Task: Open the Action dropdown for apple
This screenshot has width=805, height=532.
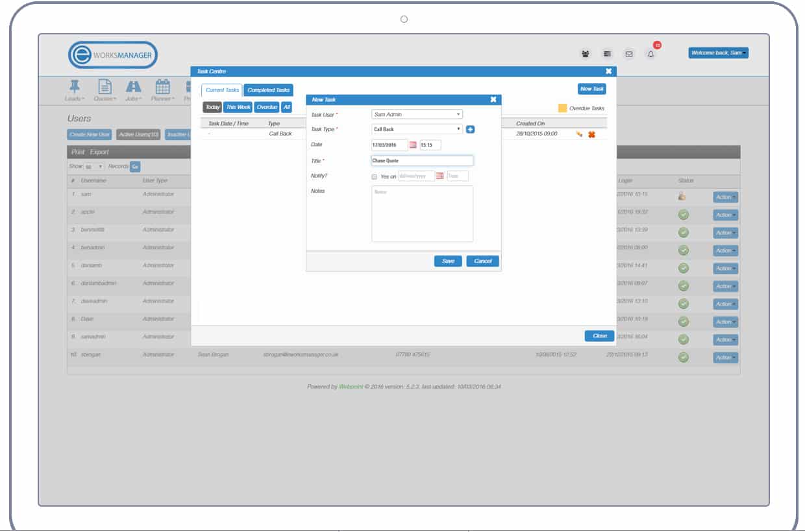Action: 725,215
